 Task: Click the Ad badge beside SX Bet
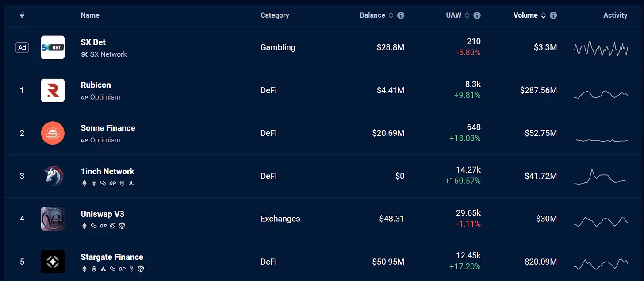click(x=22, y=47)
